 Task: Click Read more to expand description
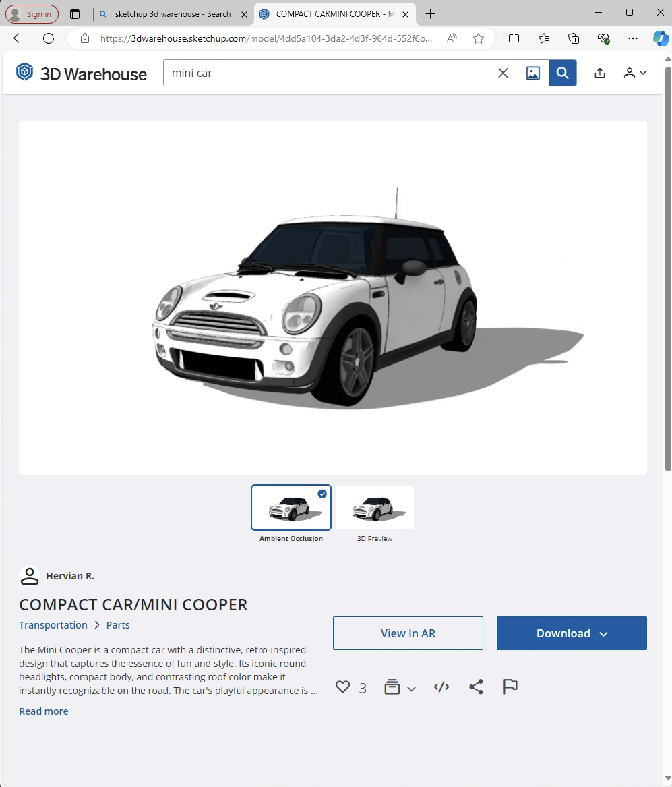click(x=44, y=711)
